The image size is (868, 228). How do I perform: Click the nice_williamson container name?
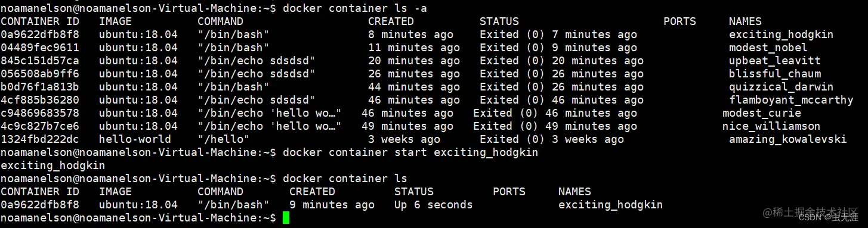point(771,126)
